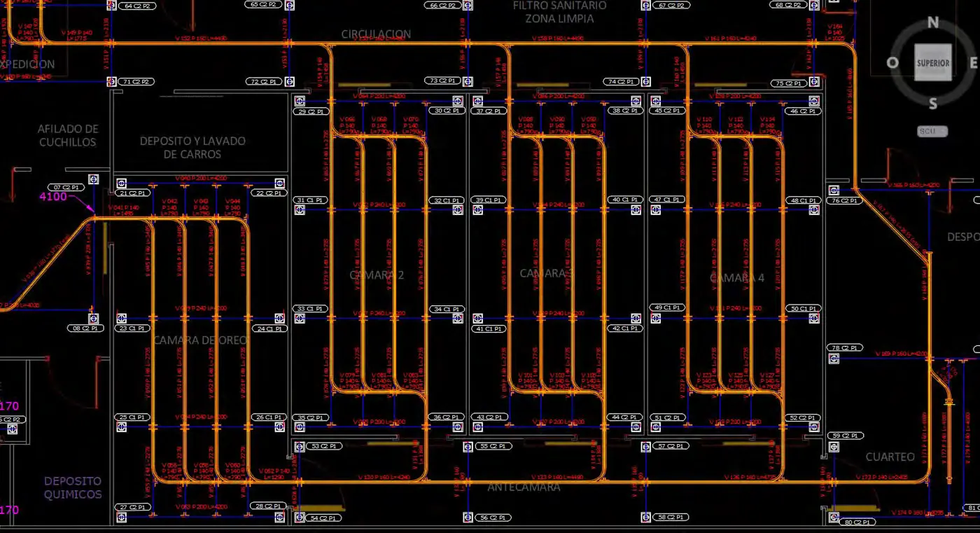This screenshot has height=533, width=980.
Task: Click tag 65 C2 P2
Action: tap(263, 4)
